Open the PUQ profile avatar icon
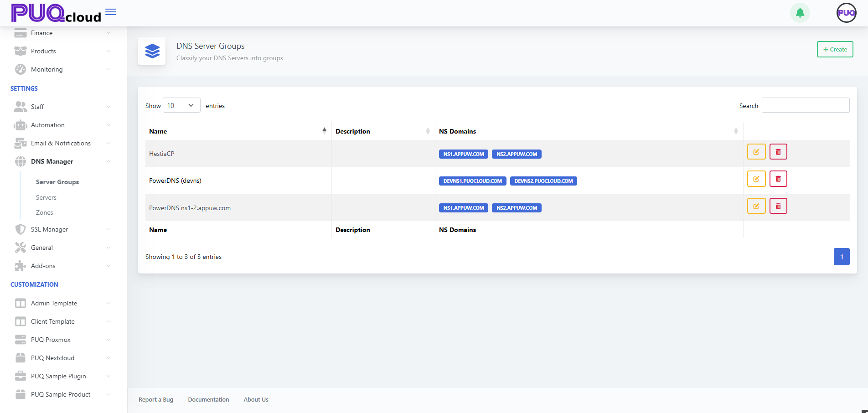This screenshot has height=413, width=868. click(846, 13)
